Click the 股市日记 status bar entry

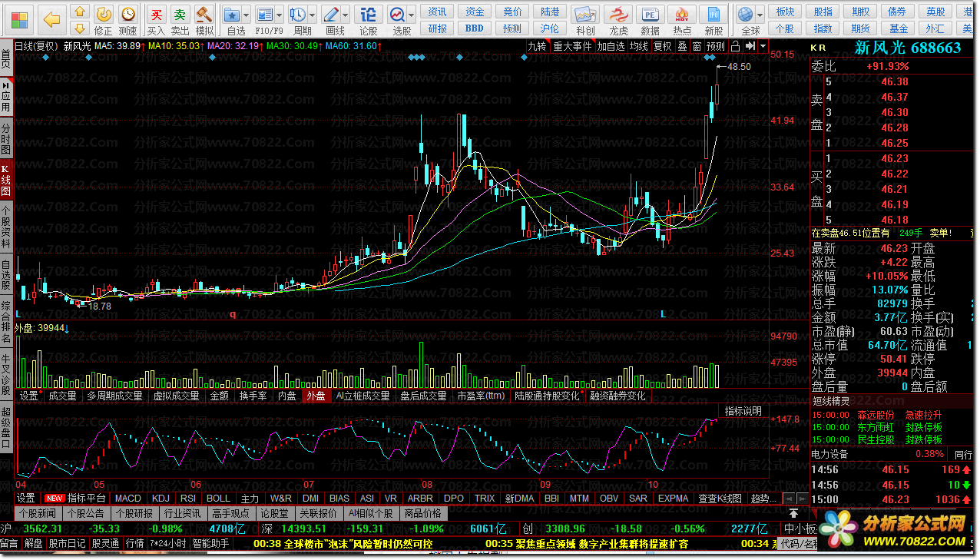pos(68,544)
